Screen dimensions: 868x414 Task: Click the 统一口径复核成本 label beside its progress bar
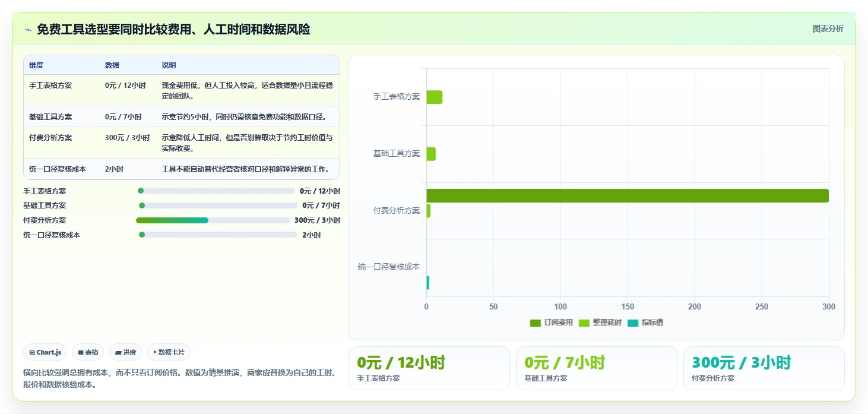52,235
